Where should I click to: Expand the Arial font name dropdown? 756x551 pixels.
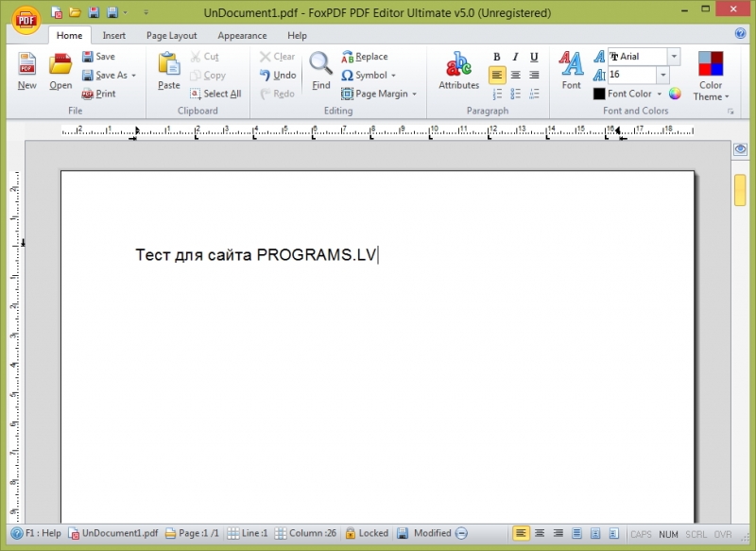tap(674, 57)
